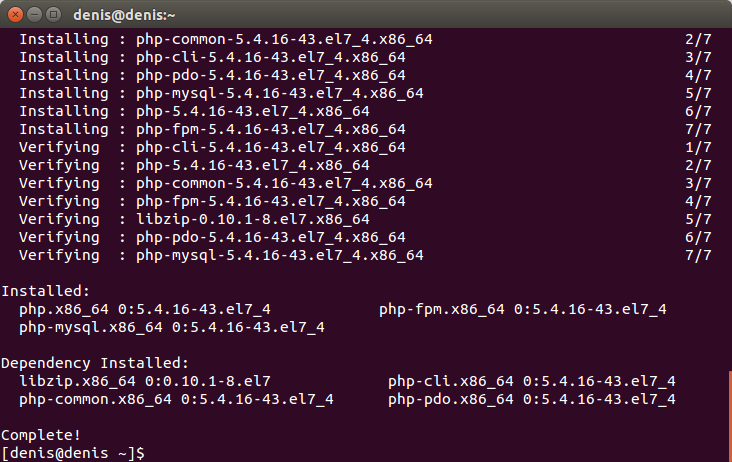Click php-mysql.x86_64 in Installed list
This screenshot has width=732, height=462.
tap(91, 327)
